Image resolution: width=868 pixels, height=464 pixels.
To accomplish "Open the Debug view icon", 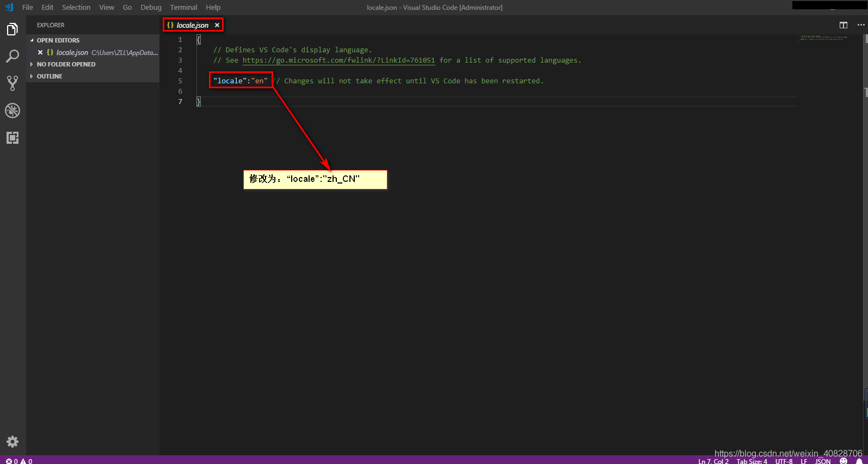I will 13,111.
